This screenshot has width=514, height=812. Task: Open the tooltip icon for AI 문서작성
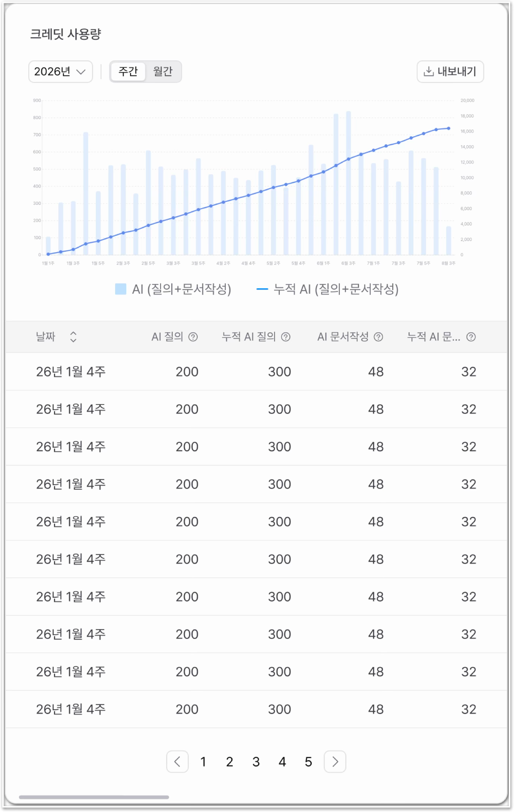click(x=378, y=337)
